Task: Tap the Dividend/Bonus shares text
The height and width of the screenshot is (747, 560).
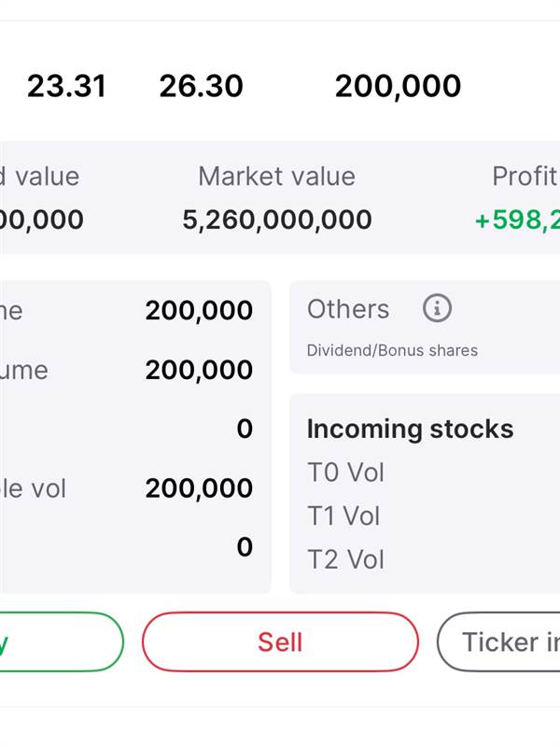Action: (x=392, y=350)
